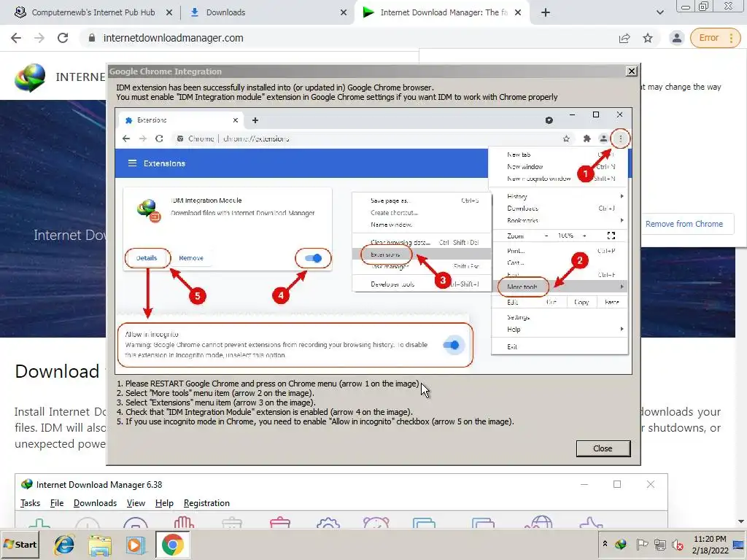747x560 pixels.
Task: Bookmark this page with the star
Action: tap(648, 38)
